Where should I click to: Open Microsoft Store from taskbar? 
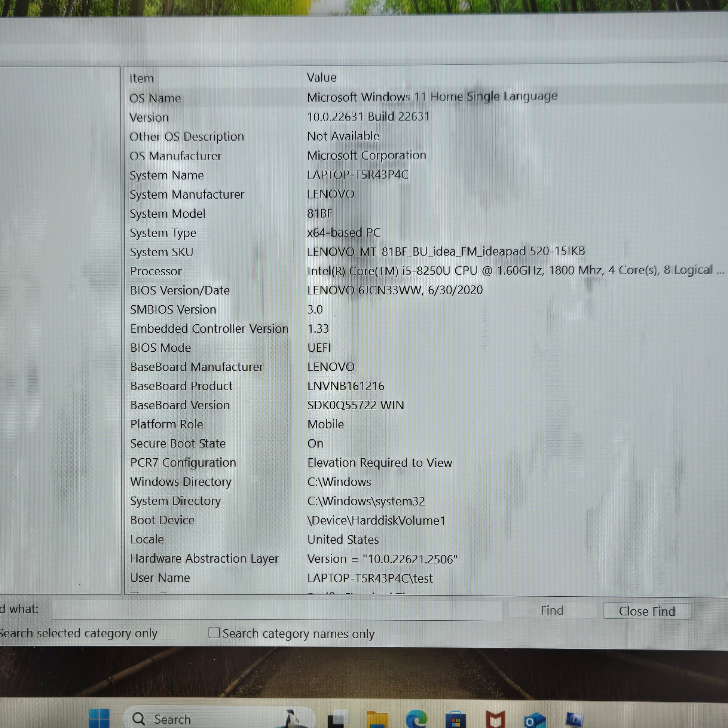coord(456,719)
